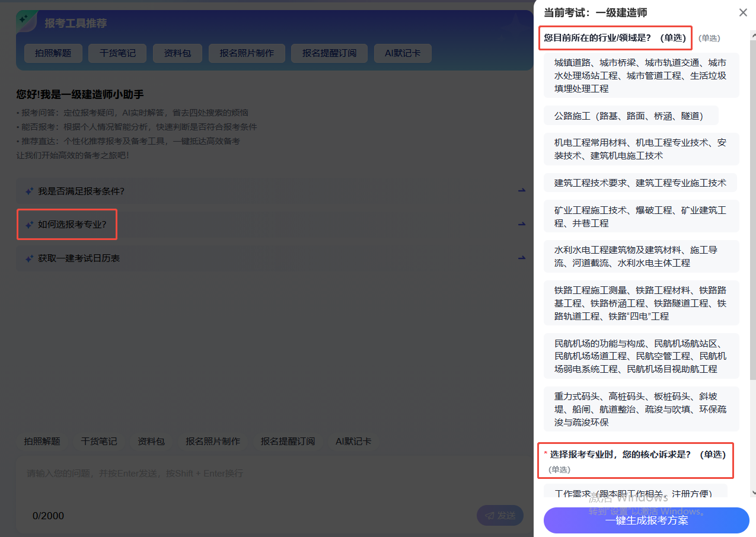Select 铁路工程施工测量 industry option
756x537 pixels.
[x=640, y=303]
